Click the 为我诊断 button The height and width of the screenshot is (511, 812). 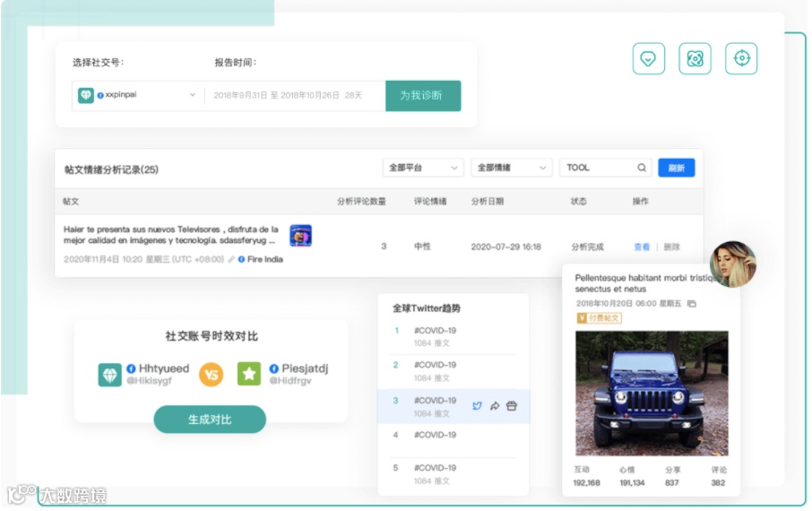click(423, 95)
